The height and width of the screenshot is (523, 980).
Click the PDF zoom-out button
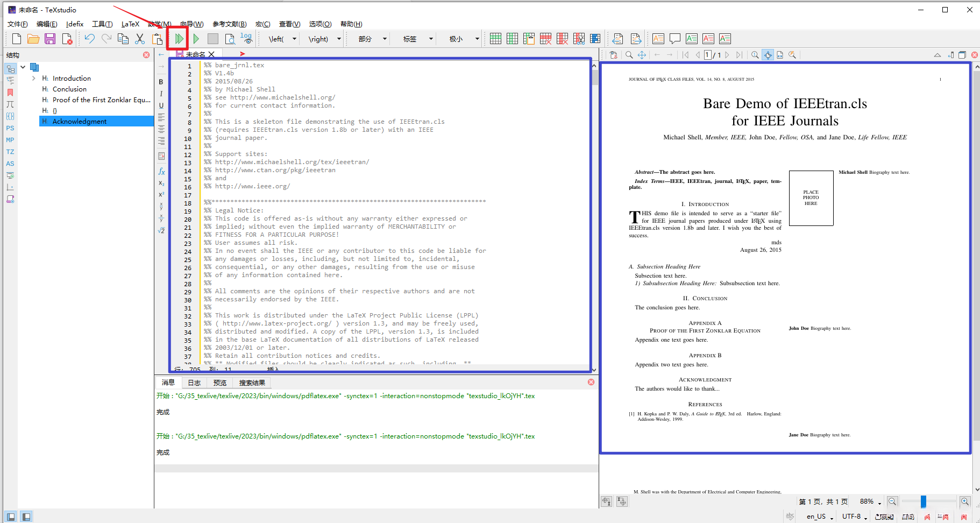click(892, 501)
